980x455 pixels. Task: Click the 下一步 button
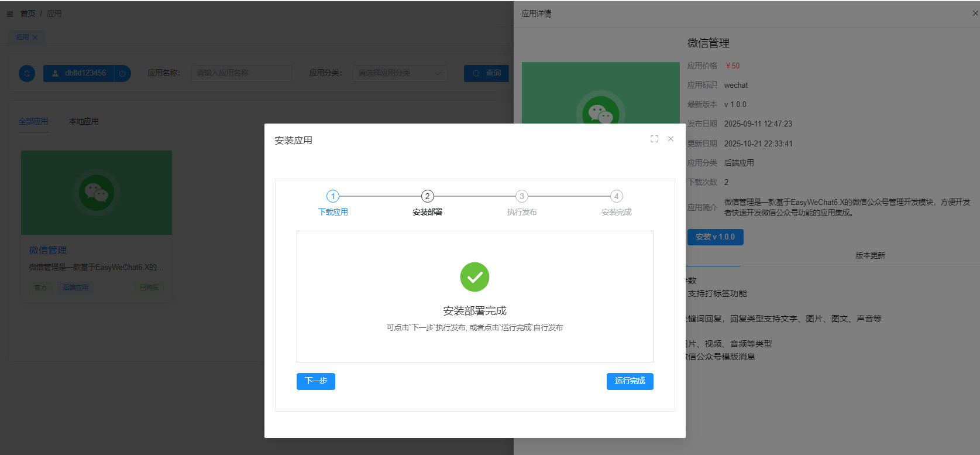316,381
